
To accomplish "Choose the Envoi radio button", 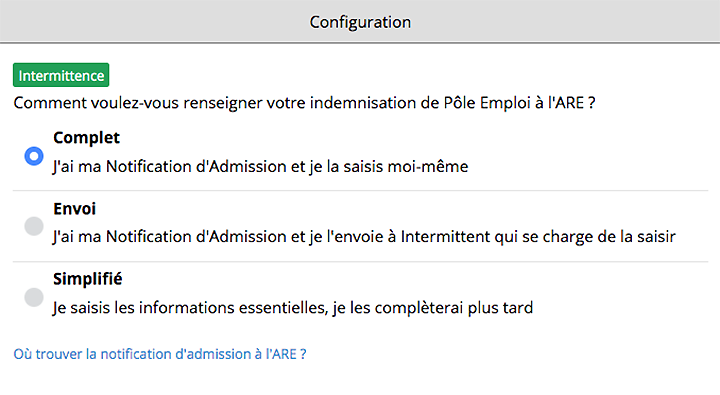I will (34, 226).
